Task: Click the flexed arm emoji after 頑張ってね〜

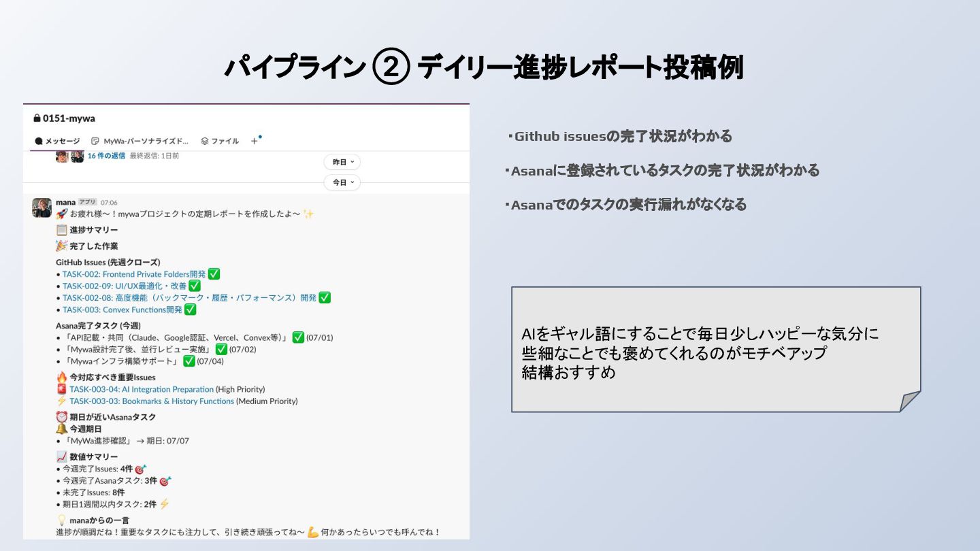Action: 313,532
